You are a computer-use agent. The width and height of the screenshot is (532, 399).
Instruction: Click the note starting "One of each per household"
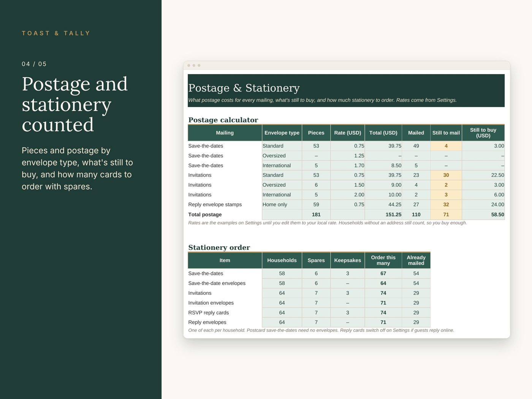click(x=321, y=330)
